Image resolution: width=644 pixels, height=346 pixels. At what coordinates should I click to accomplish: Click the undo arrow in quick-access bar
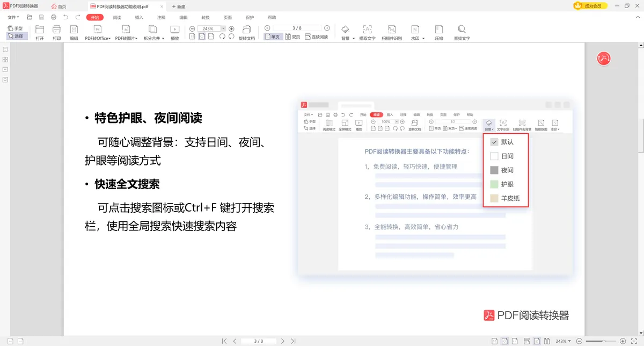65,17
